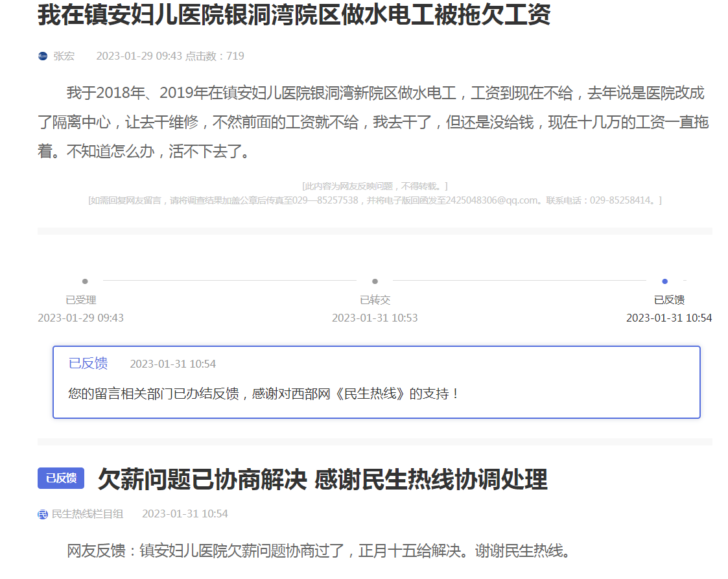Select the 已受理 status label
This screenshot has width=728, height=579.
[x=81, y=300]
